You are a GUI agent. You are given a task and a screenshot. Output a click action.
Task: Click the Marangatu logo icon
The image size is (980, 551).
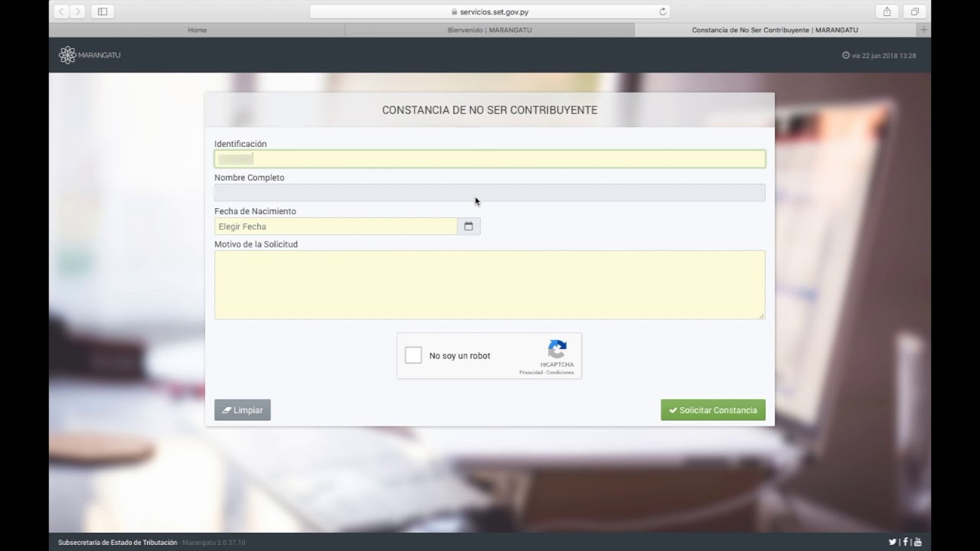point(67,55)
